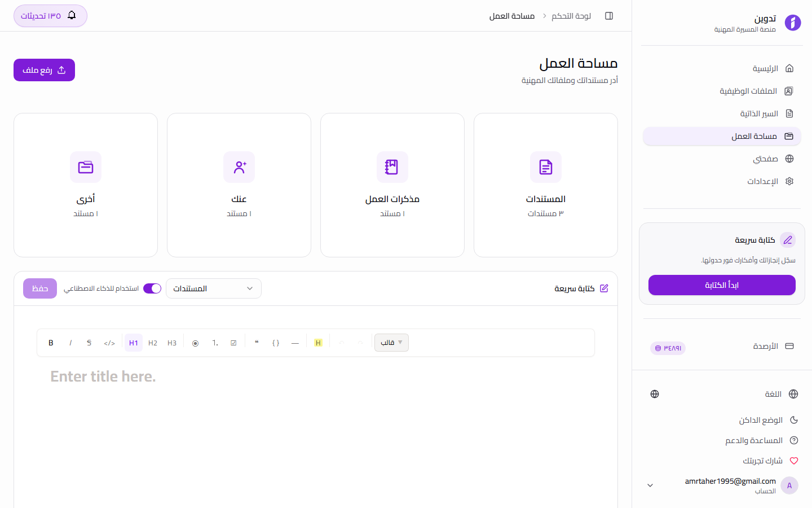Select the strikethrough formatting icon

[89, 343]
